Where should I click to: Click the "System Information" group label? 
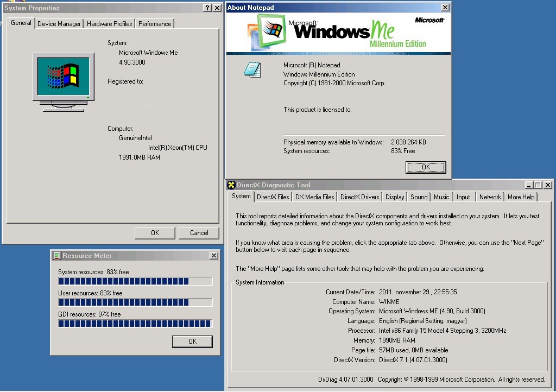tap(260, 282)
